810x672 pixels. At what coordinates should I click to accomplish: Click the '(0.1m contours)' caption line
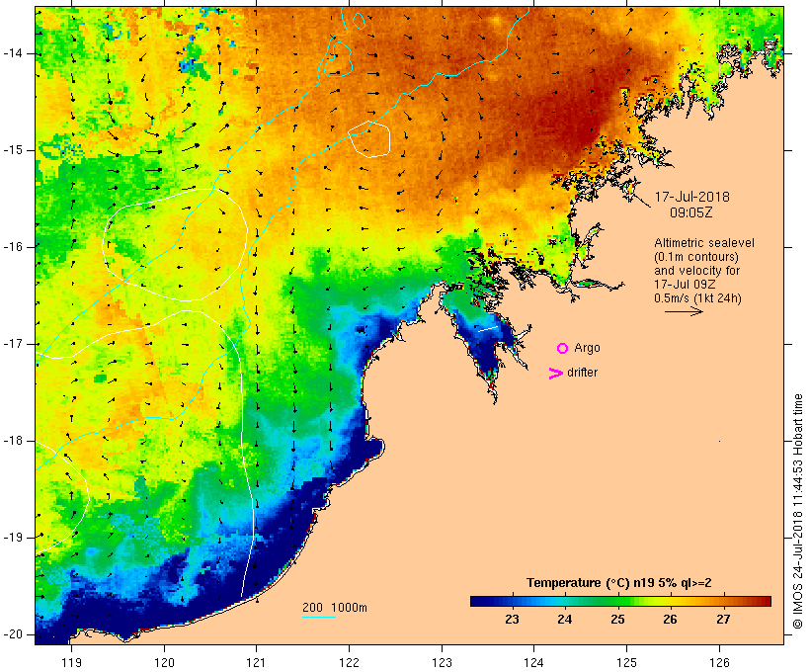tap(695, 257)
